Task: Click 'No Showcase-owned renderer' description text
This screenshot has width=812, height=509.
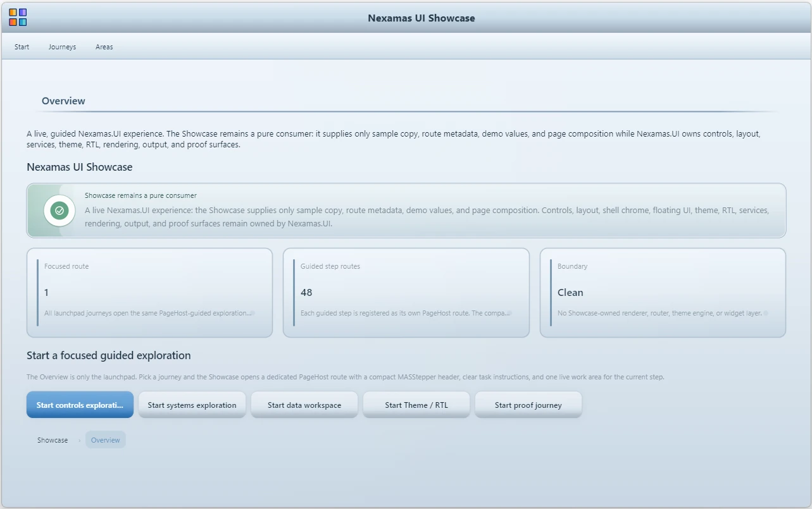Action: (661, 313)
